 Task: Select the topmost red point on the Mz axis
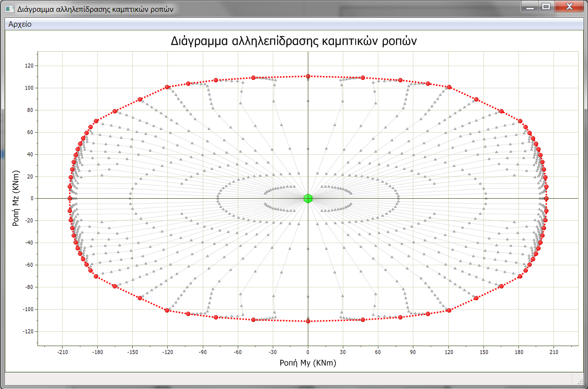coord(308,76)
